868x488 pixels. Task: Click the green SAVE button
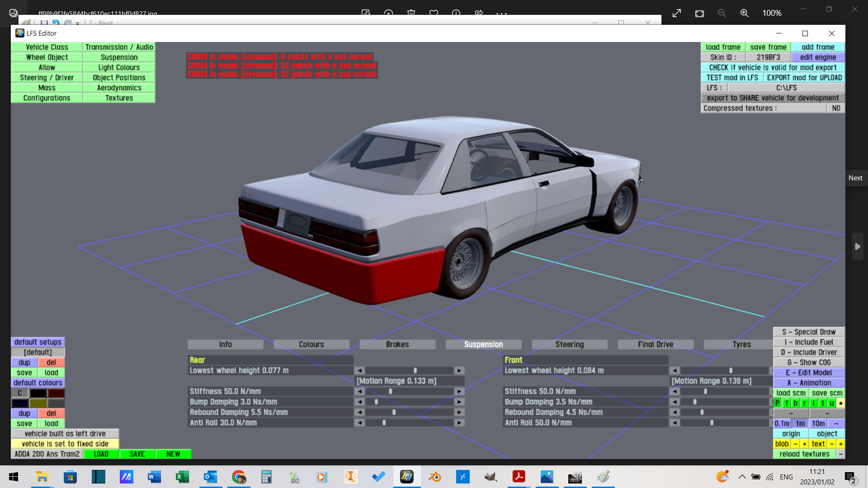137,454
